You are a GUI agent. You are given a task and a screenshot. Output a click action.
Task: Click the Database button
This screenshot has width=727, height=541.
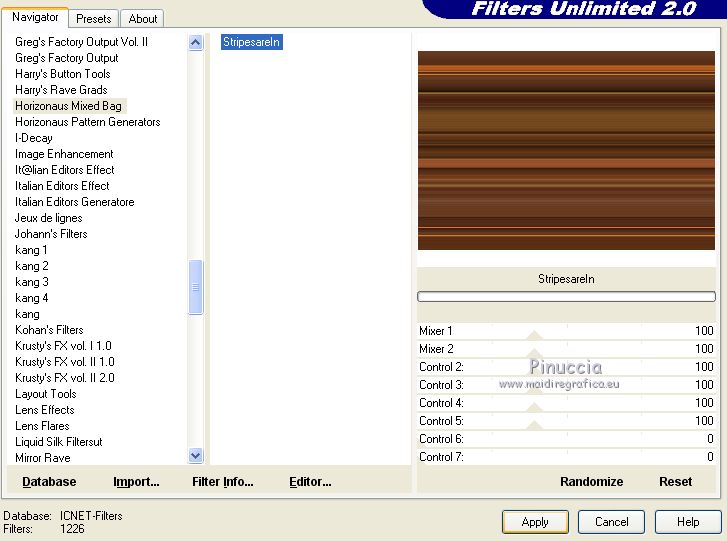click(x=49, y=482)
